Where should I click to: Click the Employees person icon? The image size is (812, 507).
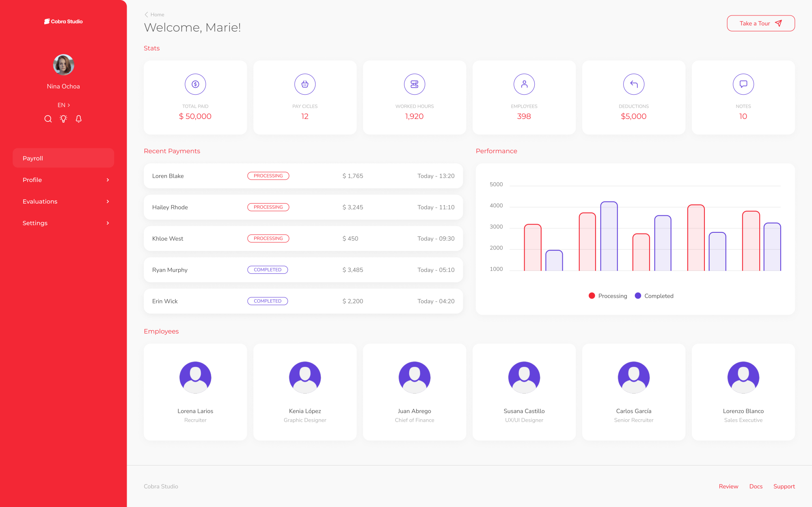524,84
